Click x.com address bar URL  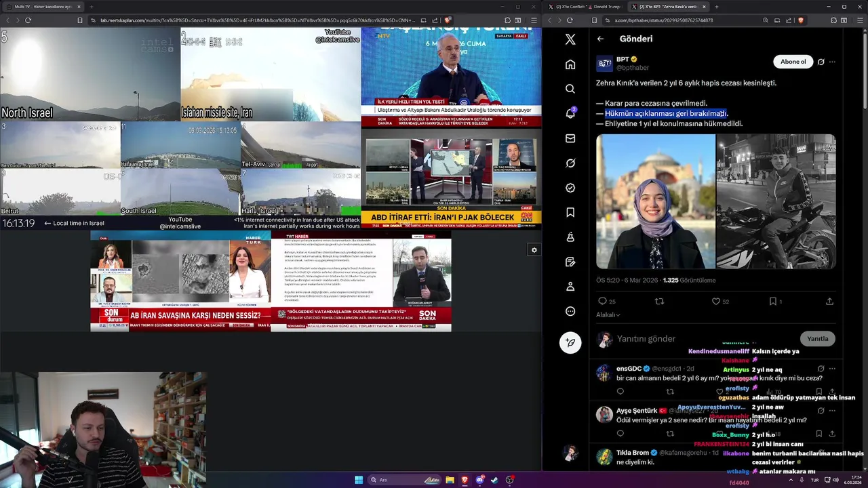point(664,20)
